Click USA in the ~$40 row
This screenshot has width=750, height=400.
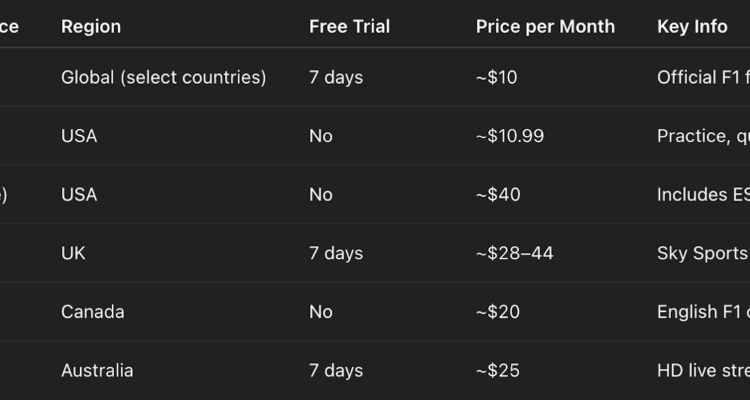[x=79, y=195]
